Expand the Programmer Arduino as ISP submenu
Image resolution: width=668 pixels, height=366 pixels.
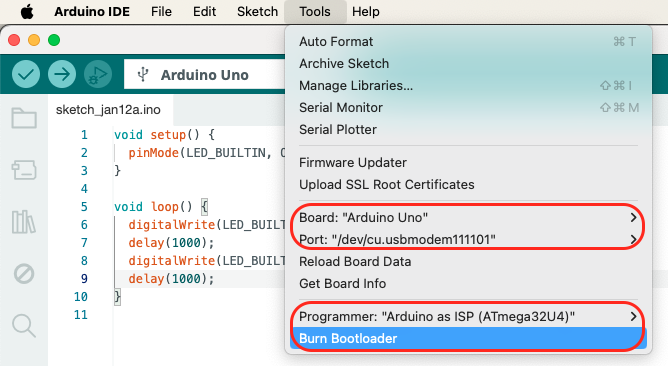pyautogui.click(x=469, y=317)
